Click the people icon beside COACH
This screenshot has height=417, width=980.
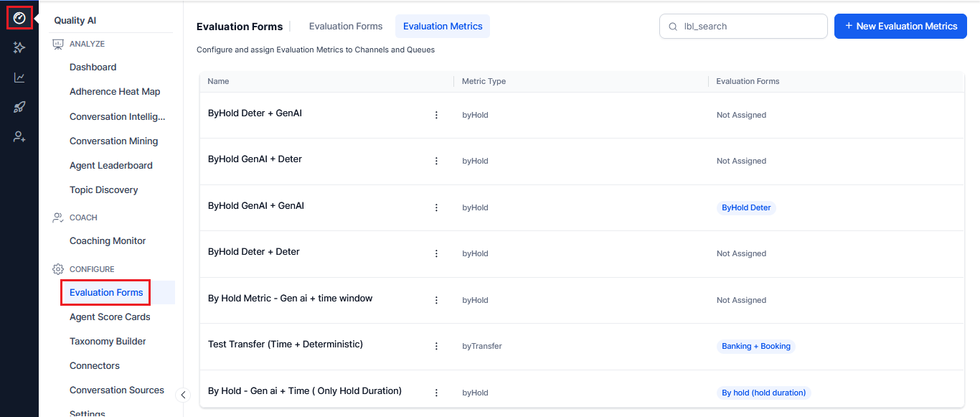point(58,217)
